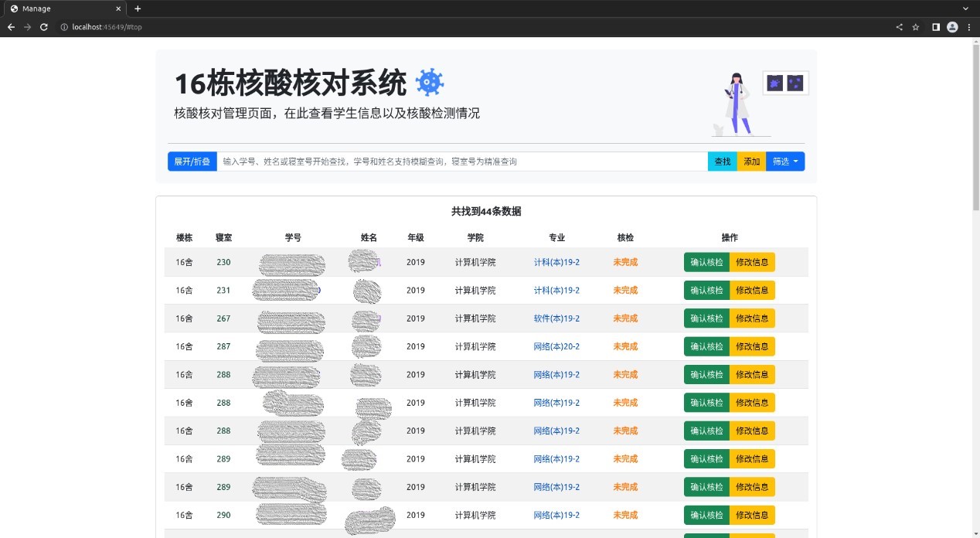The width and height of the screenshot is (980, 538).
Task: Click 修改信息 for room 267
Action: tap(752, 318)
